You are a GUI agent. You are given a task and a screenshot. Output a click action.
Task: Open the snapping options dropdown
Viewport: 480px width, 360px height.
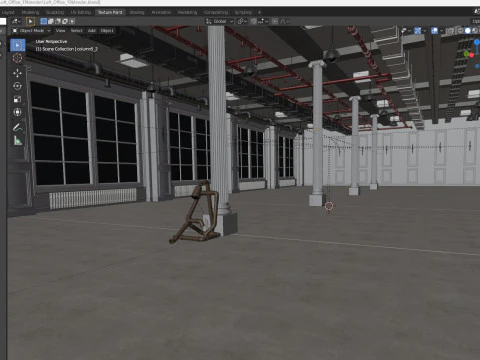click(x=263, y=21)
